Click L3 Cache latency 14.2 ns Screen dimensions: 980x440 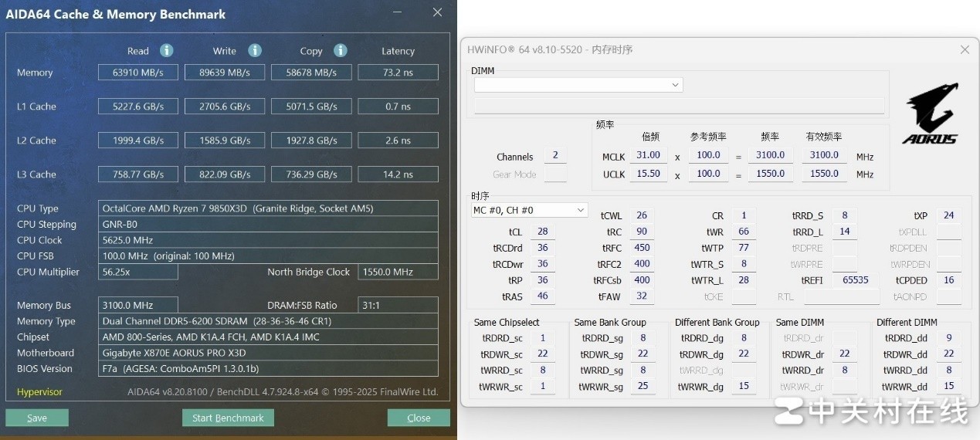click(x=398, y=174)
